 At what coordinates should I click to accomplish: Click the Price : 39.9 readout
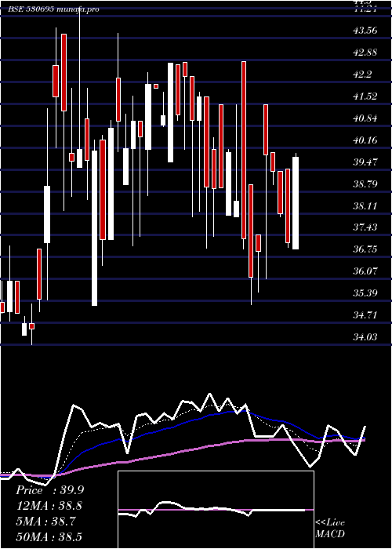[x=49, y=490]
